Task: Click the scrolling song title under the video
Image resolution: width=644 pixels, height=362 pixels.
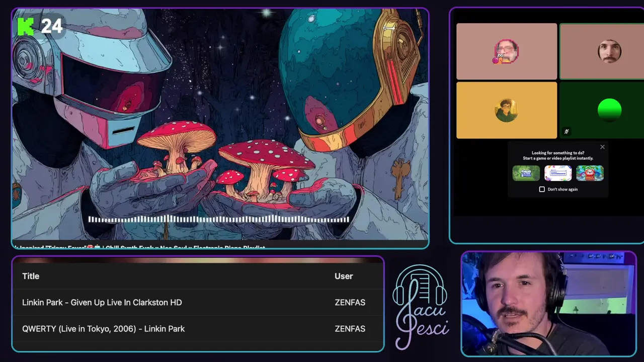Action: (140, 247)
